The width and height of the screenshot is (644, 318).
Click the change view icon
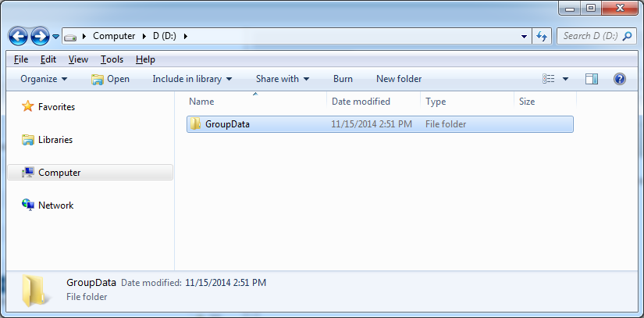click(549, 79)
